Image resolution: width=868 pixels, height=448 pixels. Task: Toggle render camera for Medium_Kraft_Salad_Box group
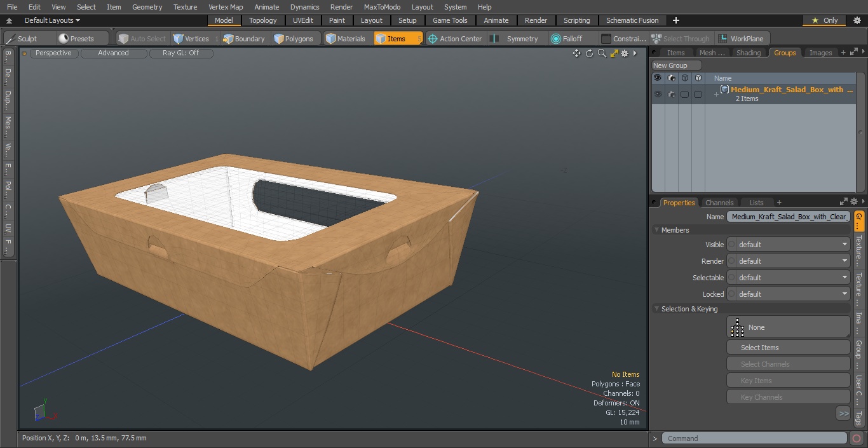point(671,94)
